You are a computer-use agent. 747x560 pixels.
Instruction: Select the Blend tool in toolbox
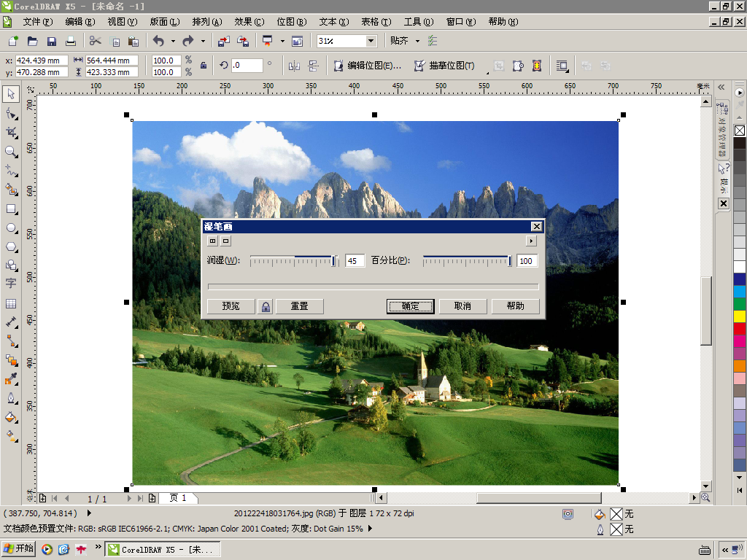pyautogui.click(x=11, y=360)
